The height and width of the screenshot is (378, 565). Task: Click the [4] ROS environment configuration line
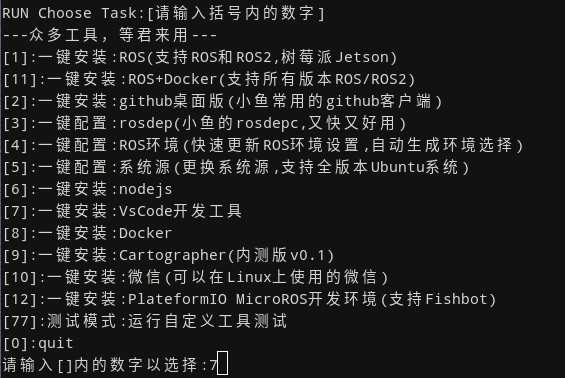(x=263, y=145)
